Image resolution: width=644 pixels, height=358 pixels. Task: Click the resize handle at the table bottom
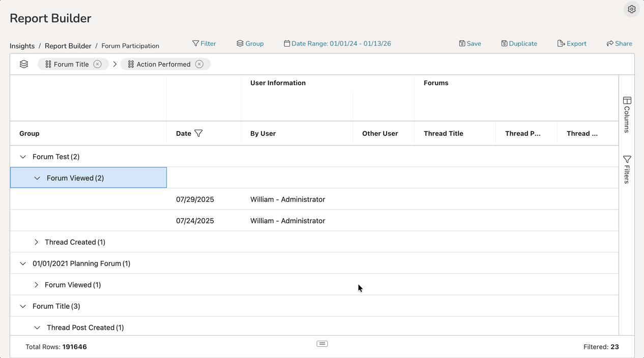coord(322,344)
